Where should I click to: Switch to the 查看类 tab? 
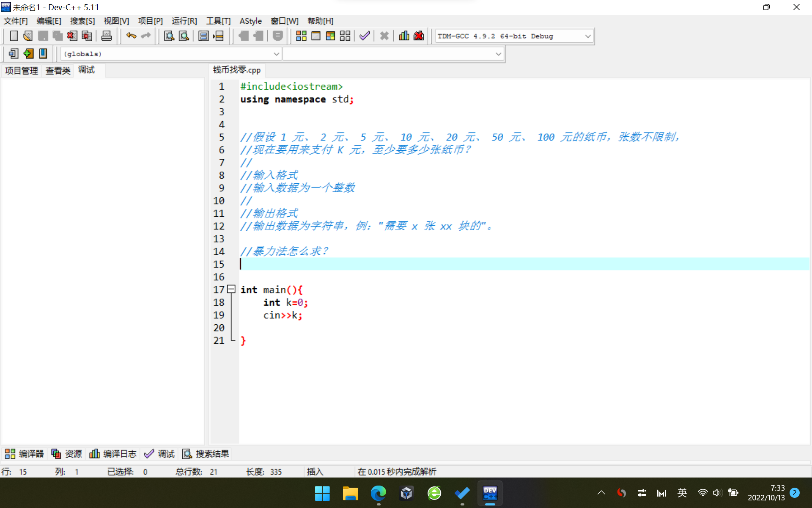click(58, 70)
